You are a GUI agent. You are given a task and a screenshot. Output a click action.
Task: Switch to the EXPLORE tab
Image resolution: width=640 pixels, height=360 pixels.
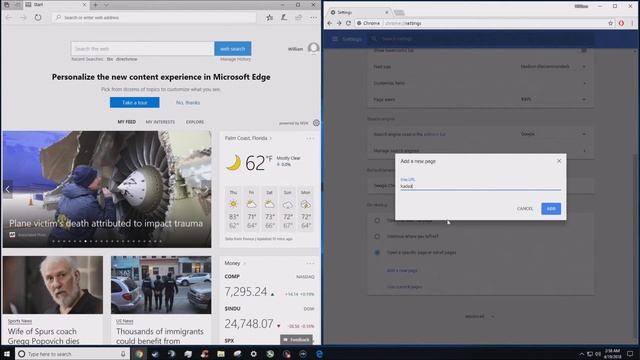tap(195, 122)
